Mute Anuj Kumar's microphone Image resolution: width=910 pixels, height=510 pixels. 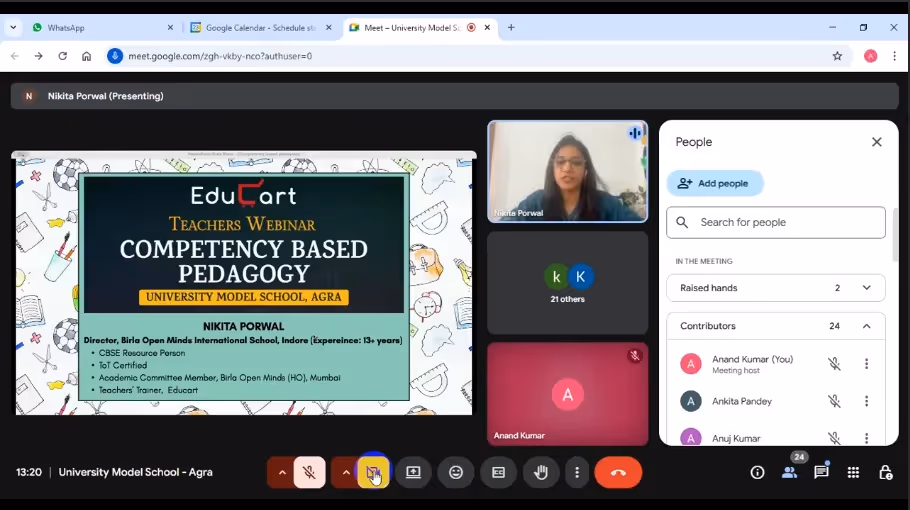click(x=834, y=438)
